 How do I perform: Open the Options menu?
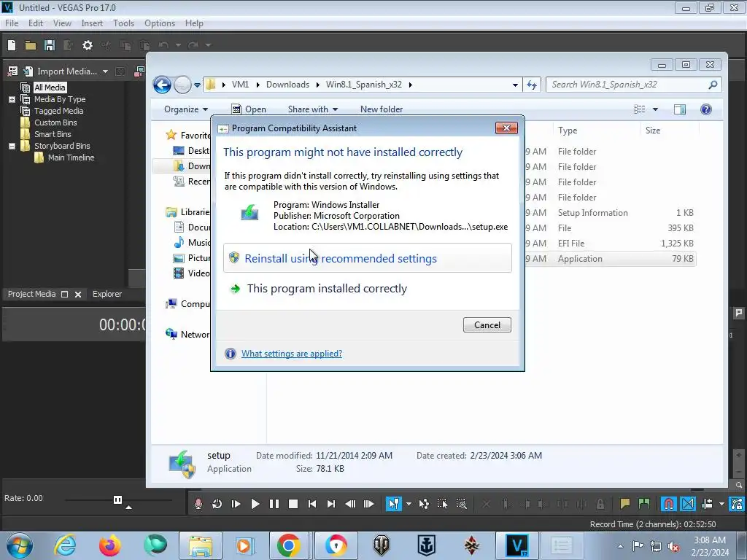160,23
